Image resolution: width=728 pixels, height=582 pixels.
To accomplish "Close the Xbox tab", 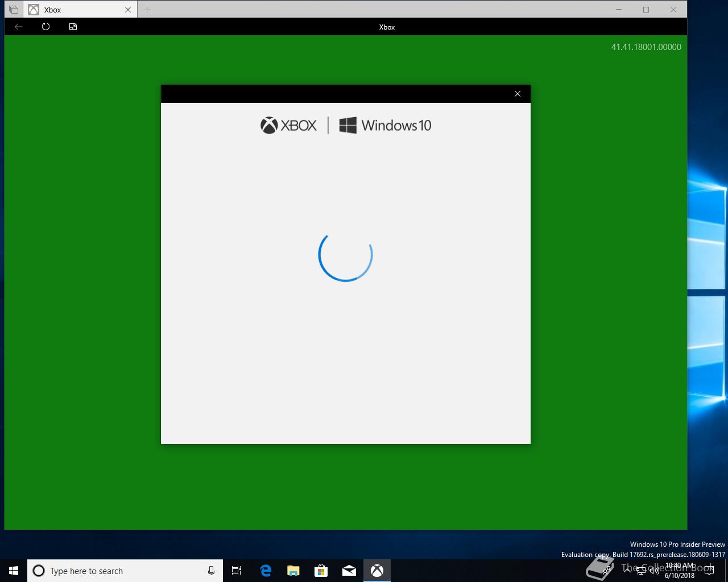I will pos(127,10).
